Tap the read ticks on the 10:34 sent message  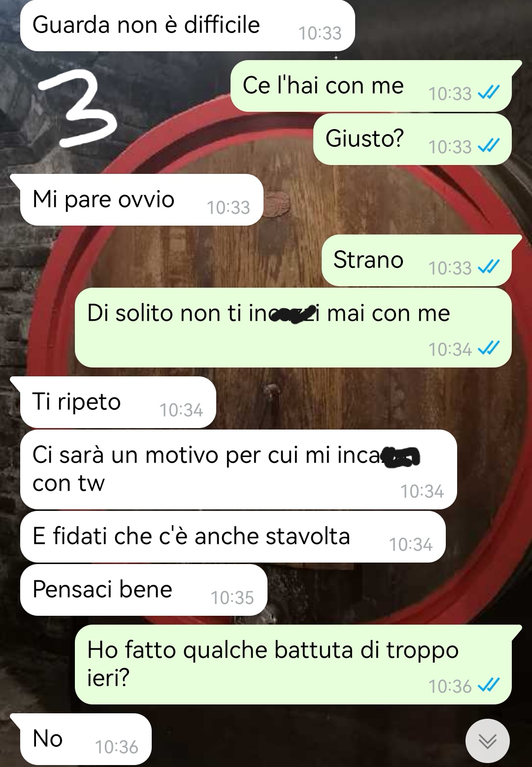pos(489,348)
